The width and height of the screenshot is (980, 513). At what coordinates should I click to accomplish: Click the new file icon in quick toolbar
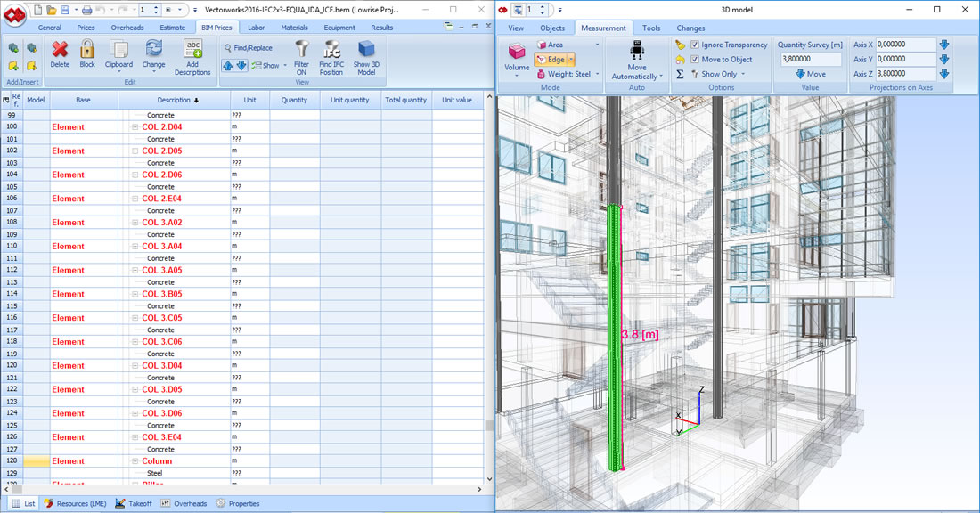tap(38, 10)
